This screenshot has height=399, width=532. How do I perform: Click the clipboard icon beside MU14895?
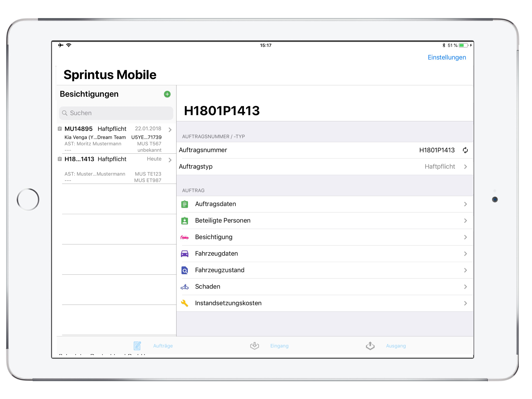60,129
